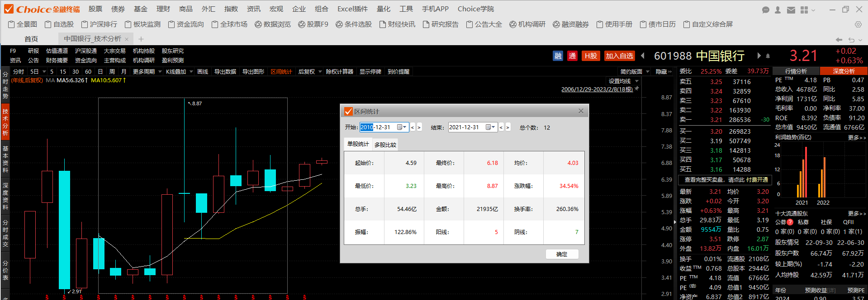This screenshot has height=300, width=868.
Task: Select the 15 minute period
Action: (x=63, y=71)
